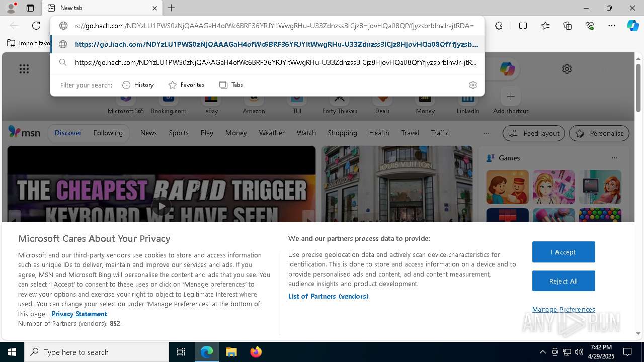This screenshot has height=362, width=644.
Task: Open the Watch category
Action: click(306, 133)
